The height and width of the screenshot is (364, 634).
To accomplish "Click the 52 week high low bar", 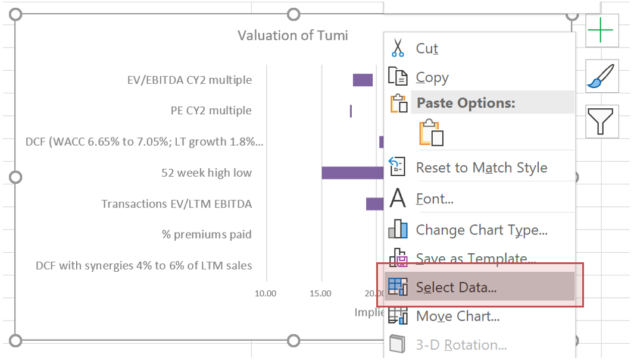I will pos(352,172).
